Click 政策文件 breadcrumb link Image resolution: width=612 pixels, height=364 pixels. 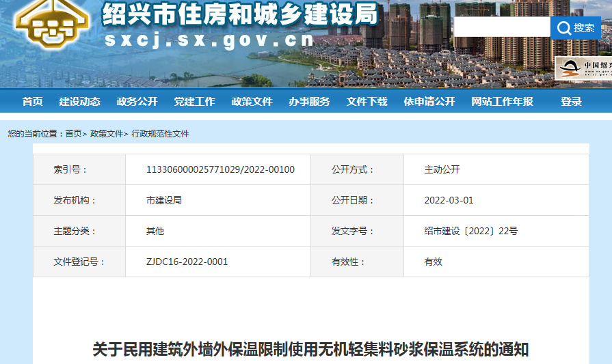point(107,134)
